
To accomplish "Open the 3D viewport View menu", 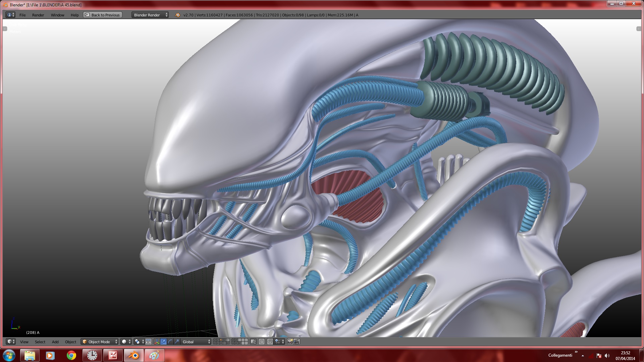I will coord(24,342).
